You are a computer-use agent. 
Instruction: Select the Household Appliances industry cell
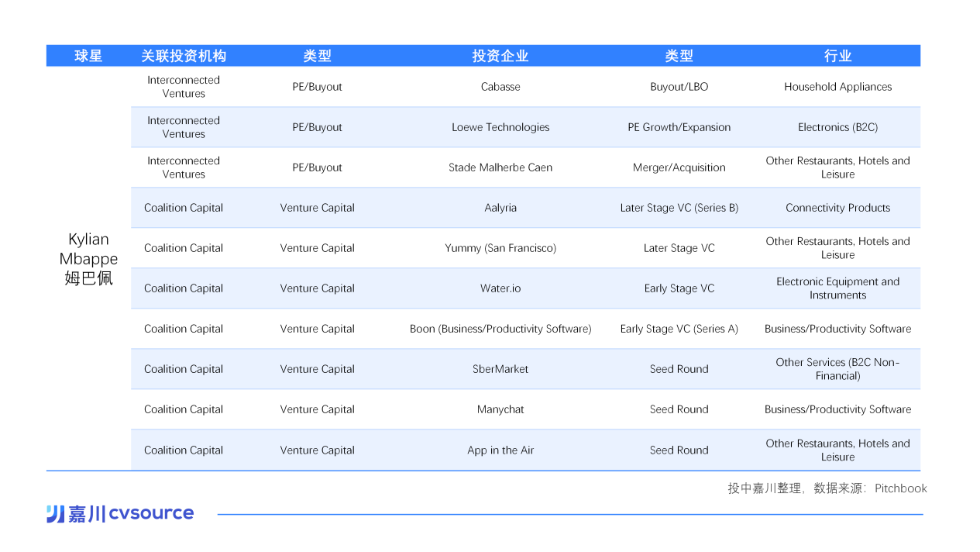[838, 87]
